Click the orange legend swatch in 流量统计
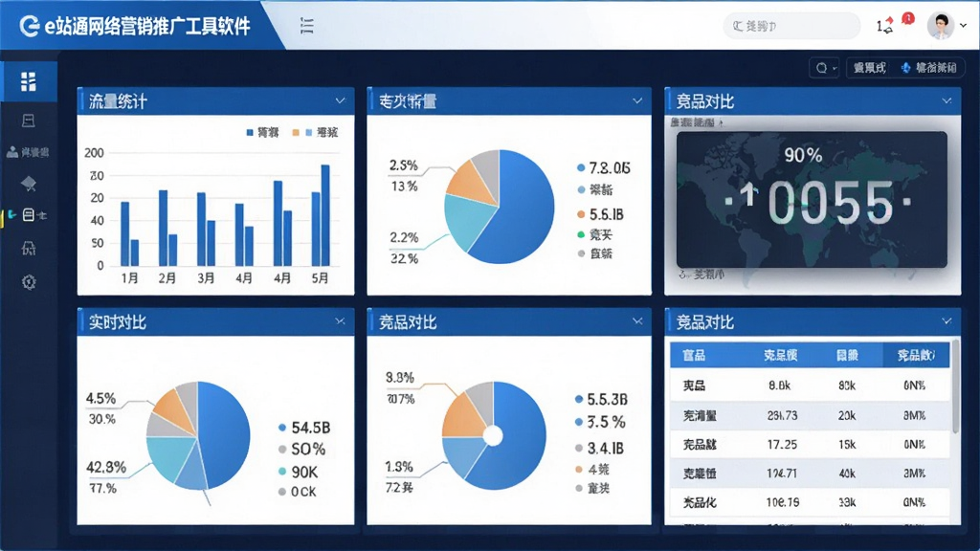Viewport: 980px width, 551px height. [296, 132]
